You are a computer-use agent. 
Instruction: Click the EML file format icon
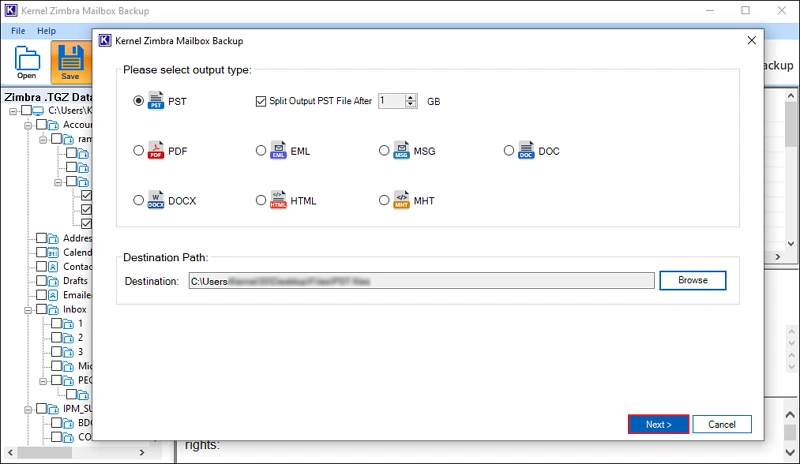tap(279, 150)
